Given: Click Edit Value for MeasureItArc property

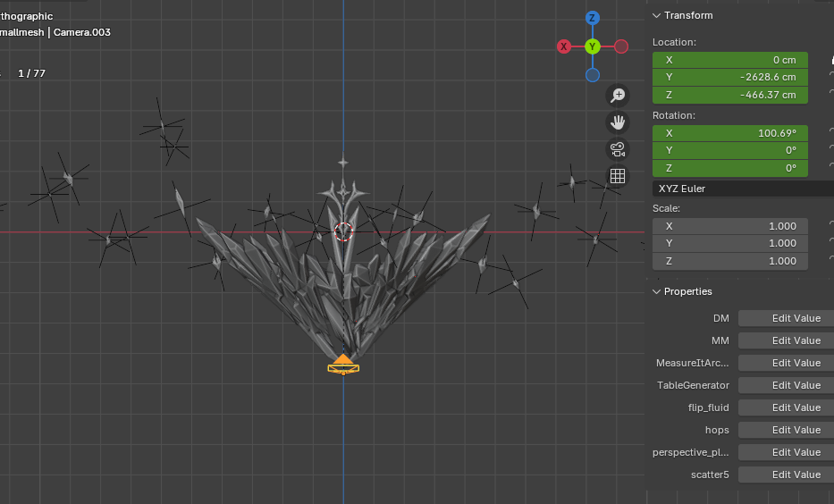Looking at the screenshot, I should (x=786, y=363).
